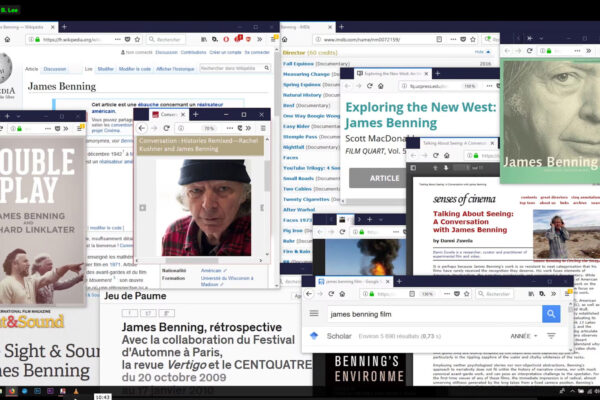The width and height of the screenshot is (600, 400).
Task: Reload the page in the fire image window
Action: (x=342, y=232)
